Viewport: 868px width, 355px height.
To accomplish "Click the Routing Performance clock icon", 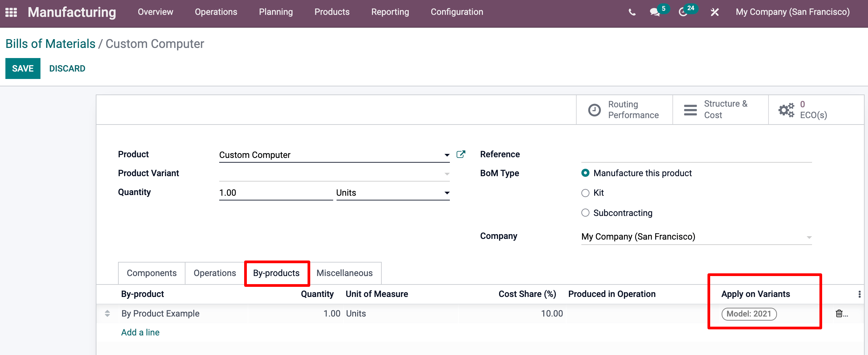I will [x=595, y=110].
